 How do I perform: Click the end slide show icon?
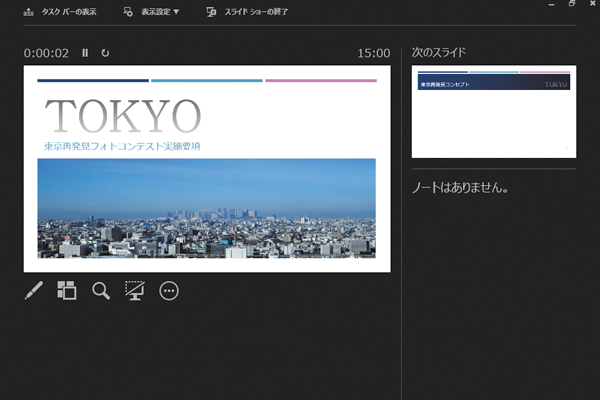tap(211, 12)
